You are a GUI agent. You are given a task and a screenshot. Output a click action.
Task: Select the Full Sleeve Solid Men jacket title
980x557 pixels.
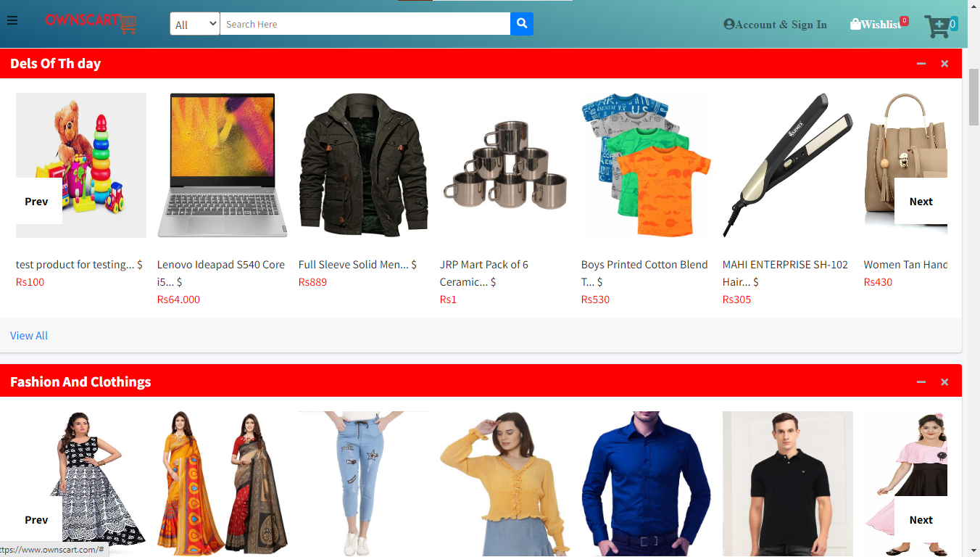click(x=353, y=265)
